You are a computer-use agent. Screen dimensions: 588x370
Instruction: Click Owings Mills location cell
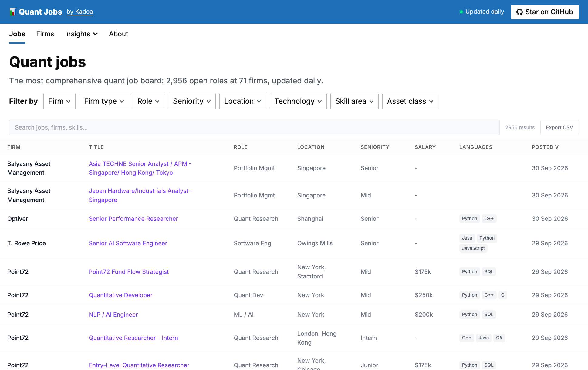pyautogui.click(x=315, y=243)
